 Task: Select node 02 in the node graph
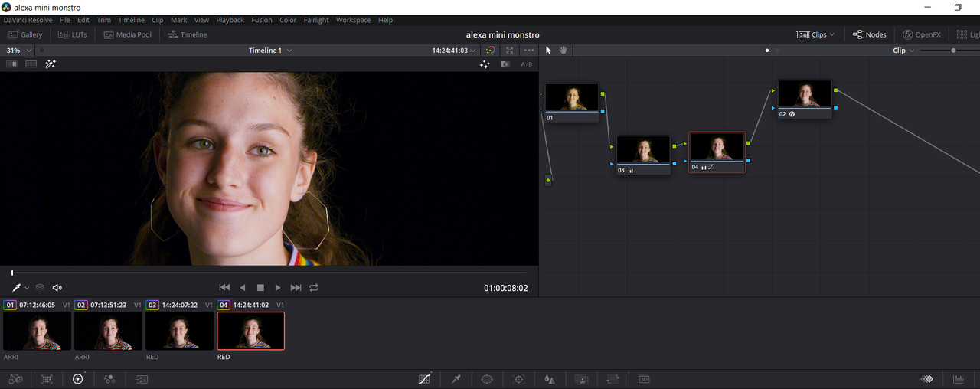click(805, 99)
